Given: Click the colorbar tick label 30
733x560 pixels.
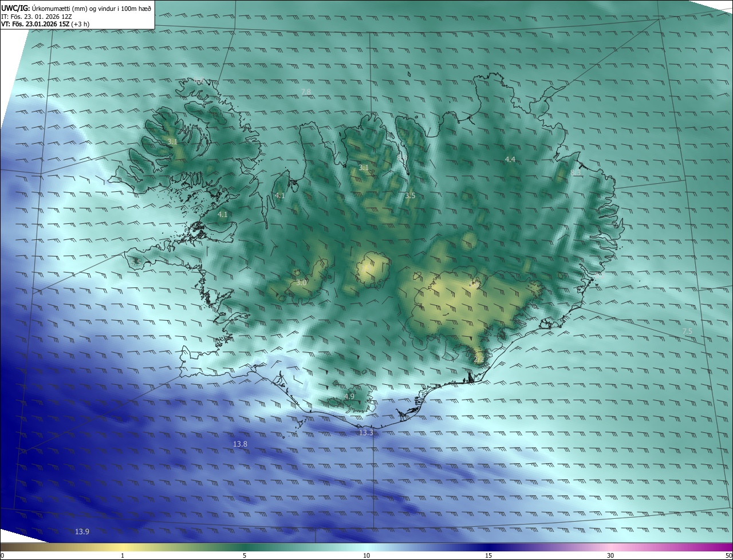Looking at the screenshot, I should tap(610, 555).
